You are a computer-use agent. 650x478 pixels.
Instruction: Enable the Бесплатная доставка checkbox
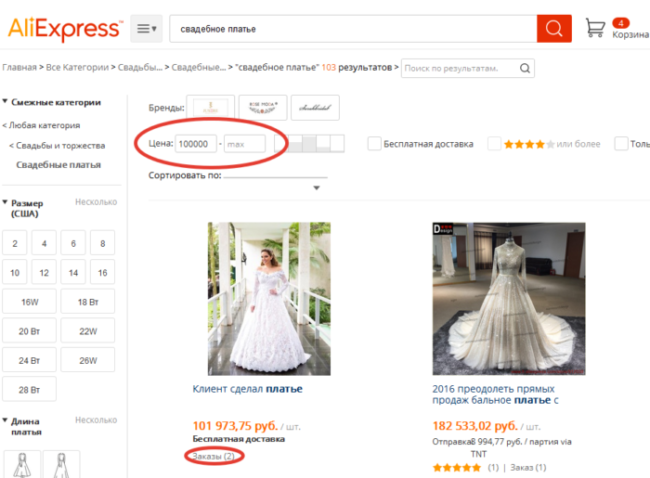[374, 144]
